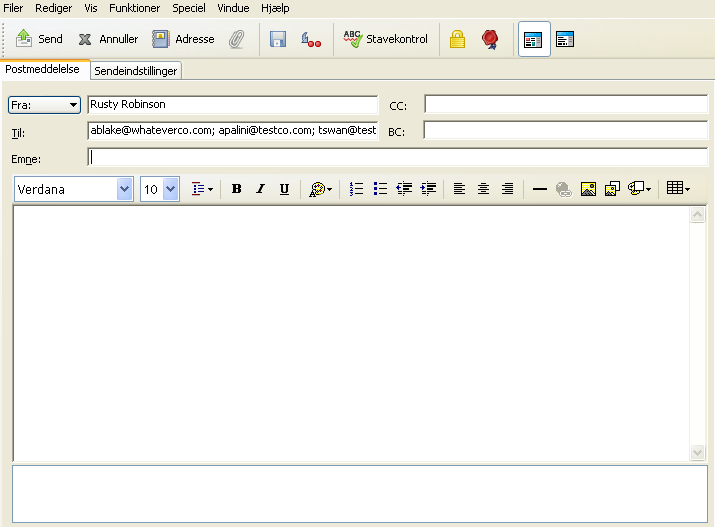Open the Vindue menu
Viewport: 715px width, 527px height.
pos(233,8)
